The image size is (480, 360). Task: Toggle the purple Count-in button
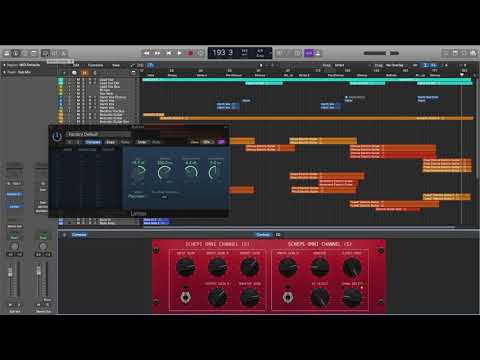point(309,53)
